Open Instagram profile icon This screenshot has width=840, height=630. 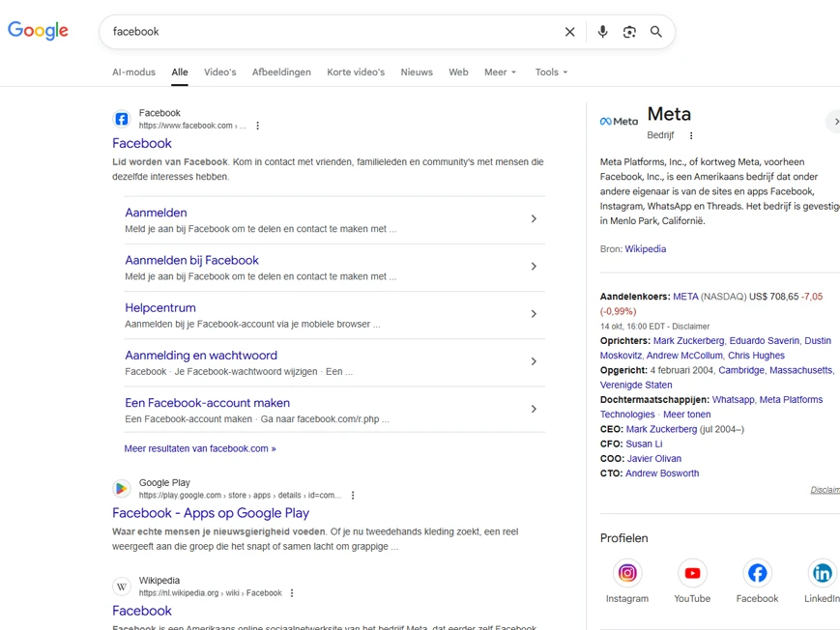[x=627, y=573]
